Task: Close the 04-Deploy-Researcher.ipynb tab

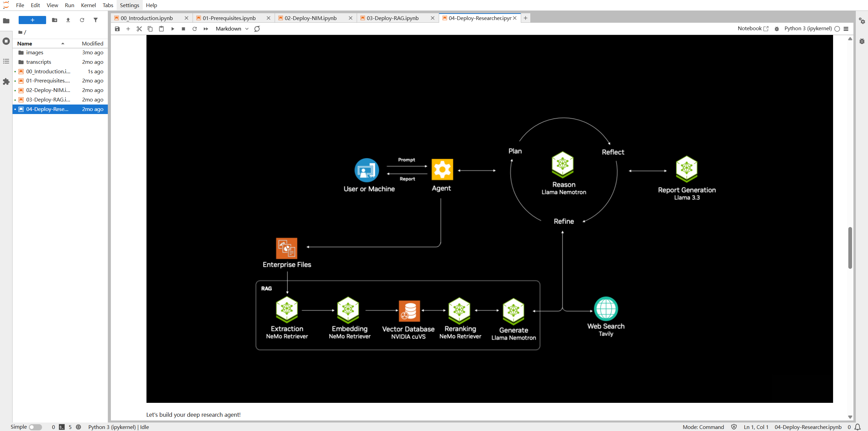Action: pos(515,18)
